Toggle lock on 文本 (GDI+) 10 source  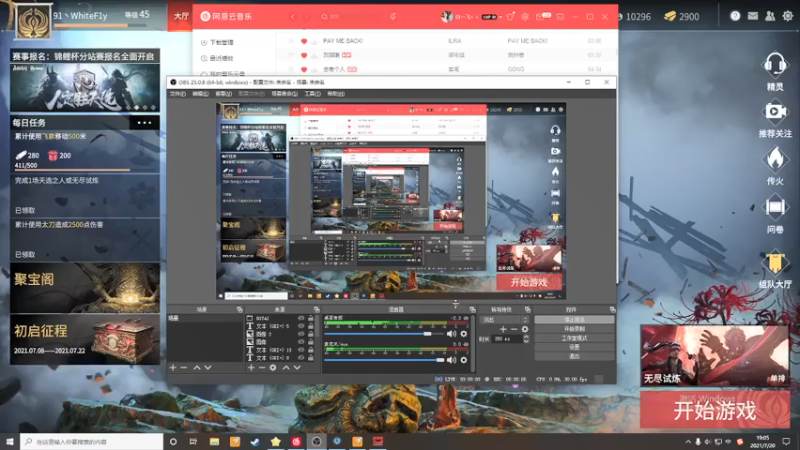(310, 350)
